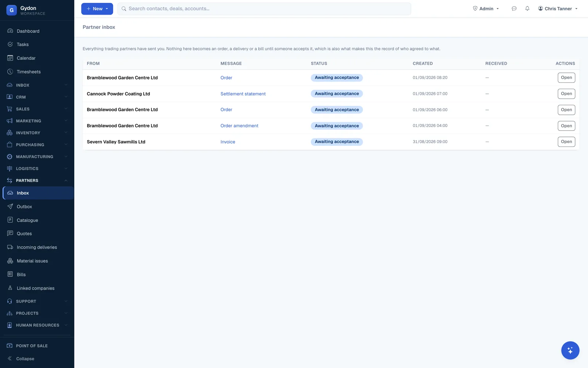
Task: Click Cannock Powder Coating Ltd name
Action: 118,94
